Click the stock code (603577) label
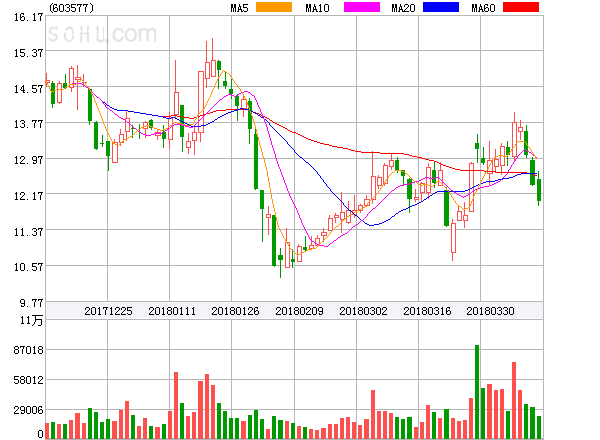This screenshot has height=440, width=600. [x=71, y=8]
